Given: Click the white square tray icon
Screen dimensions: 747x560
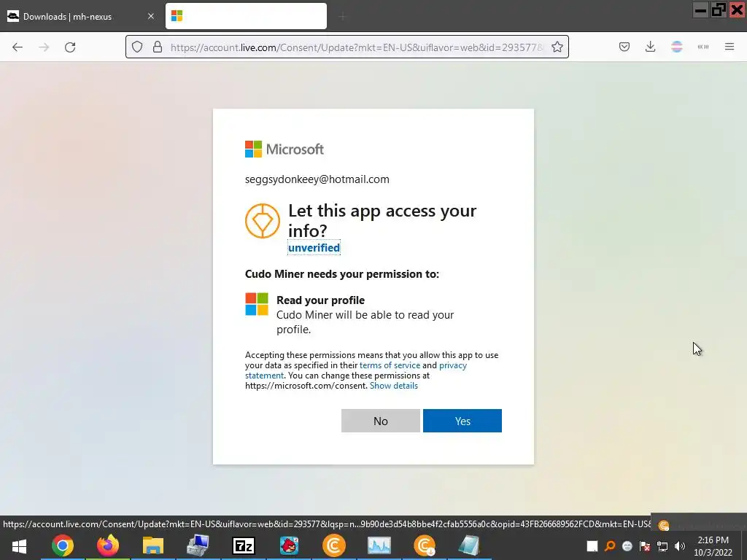Looking at the screenshot, I should [x=592, y=546].
